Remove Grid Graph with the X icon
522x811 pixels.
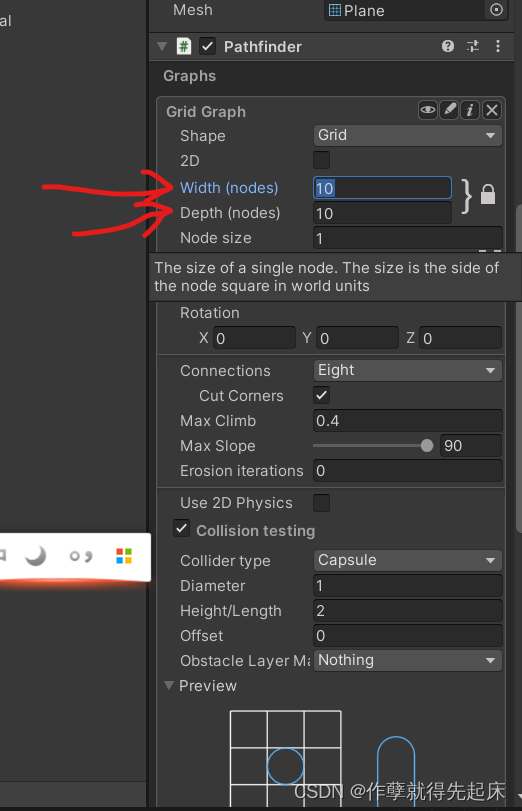(x=492, y=110)
